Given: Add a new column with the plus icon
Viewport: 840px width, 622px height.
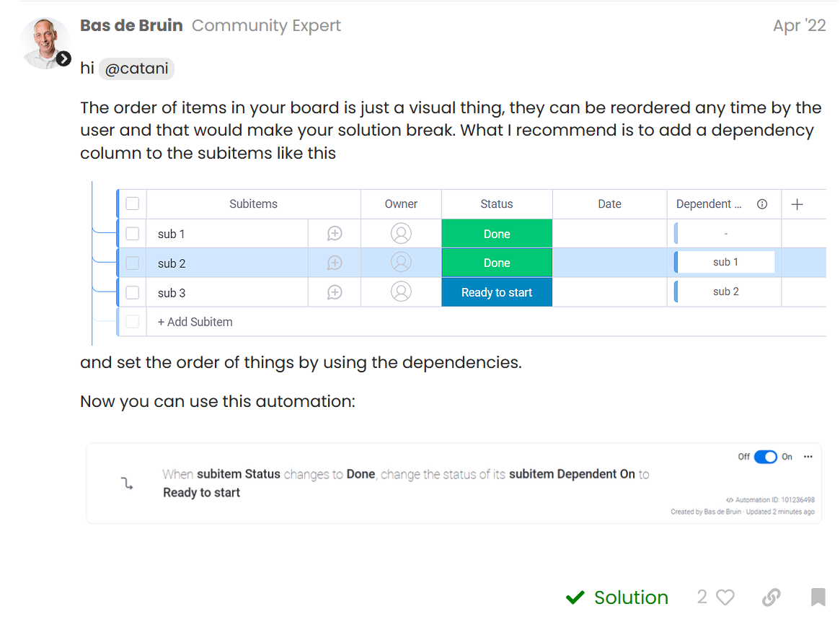Looking at the screenshot, I should [797, 204].
